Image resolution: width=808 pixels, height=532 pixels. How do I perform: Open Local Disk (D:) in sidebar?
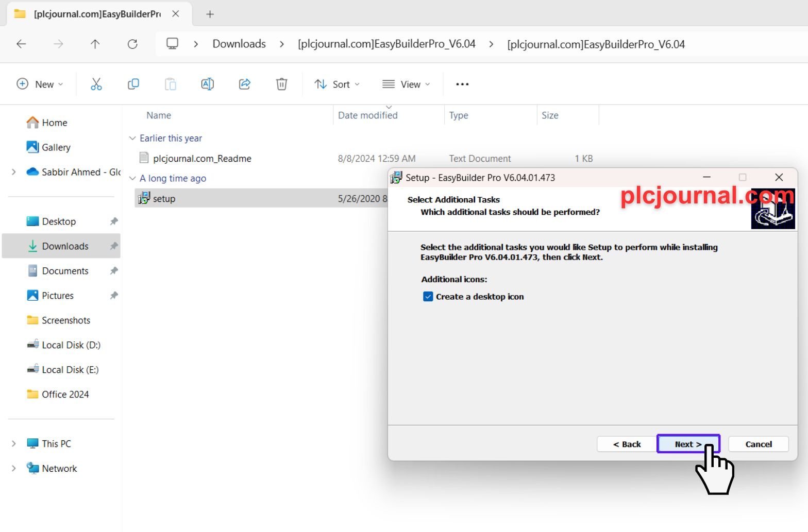pyautogui.click(x=71, y=345)
